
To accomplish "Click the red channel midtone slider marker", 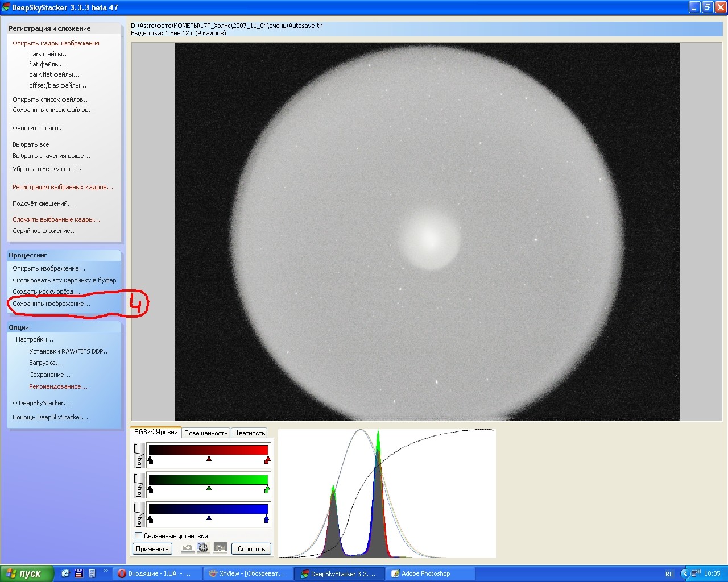I will coord(209,458).
